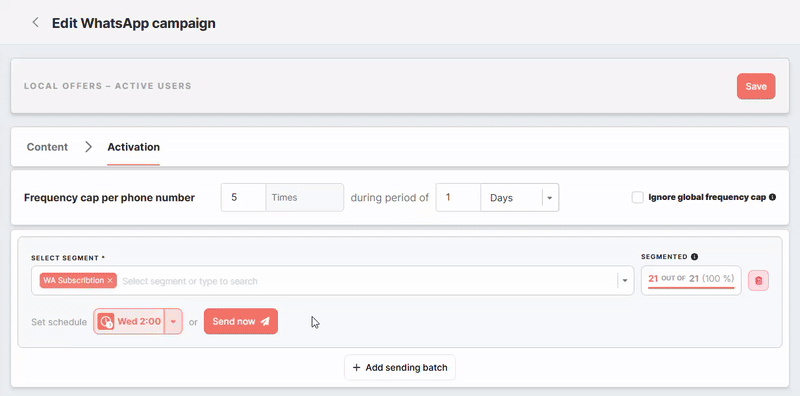The image size is (800, 396).
Task: Remove the WA Subscribtion segment tag
Action: 110,281
